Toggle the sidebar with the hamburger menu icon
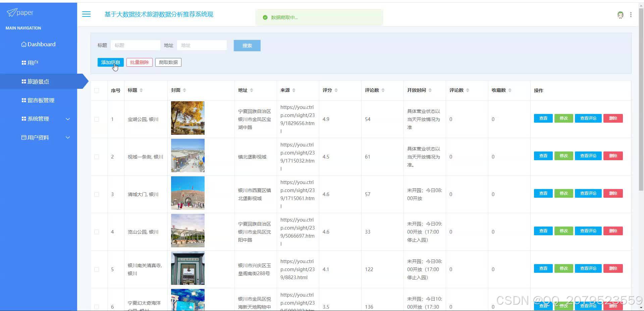 pos(86,14)
